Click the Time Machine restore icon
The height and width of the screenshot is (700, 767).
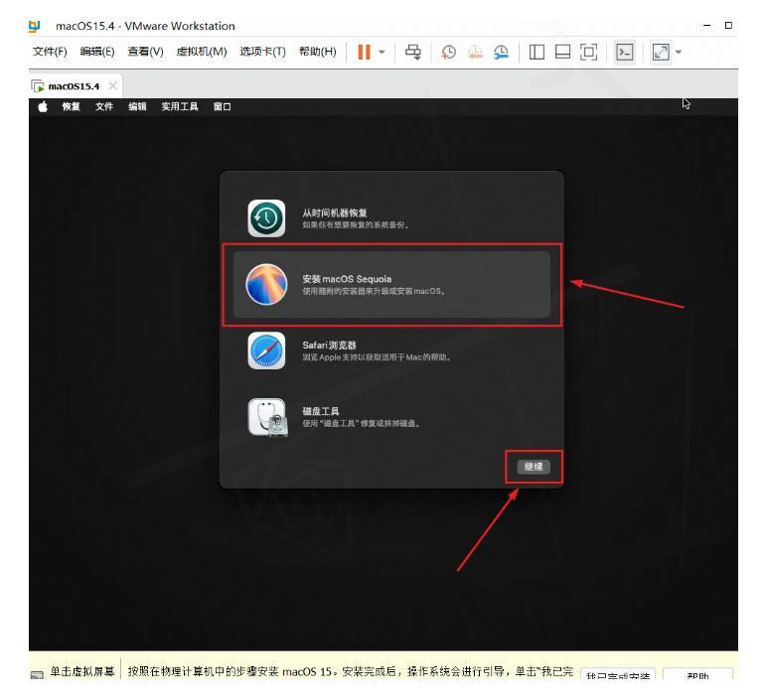coord(266,218)
